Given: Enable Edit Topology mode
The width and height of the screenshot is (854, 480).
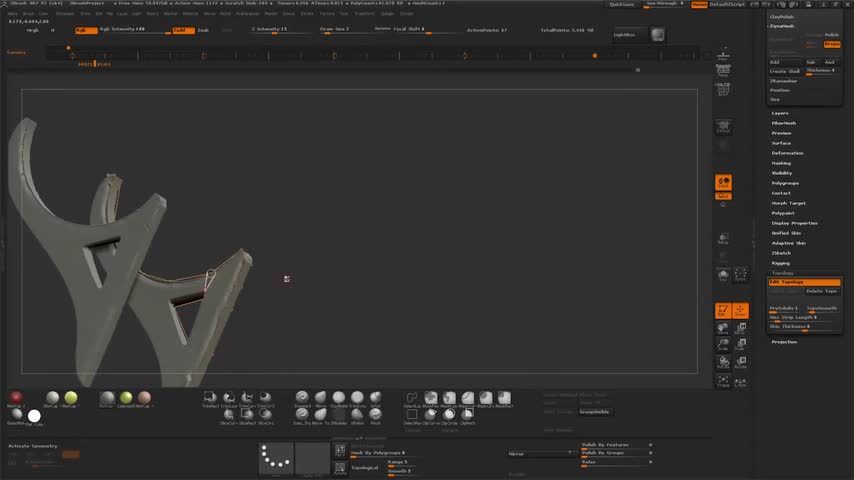Looking at the screenshot, I should pos(804,282).
